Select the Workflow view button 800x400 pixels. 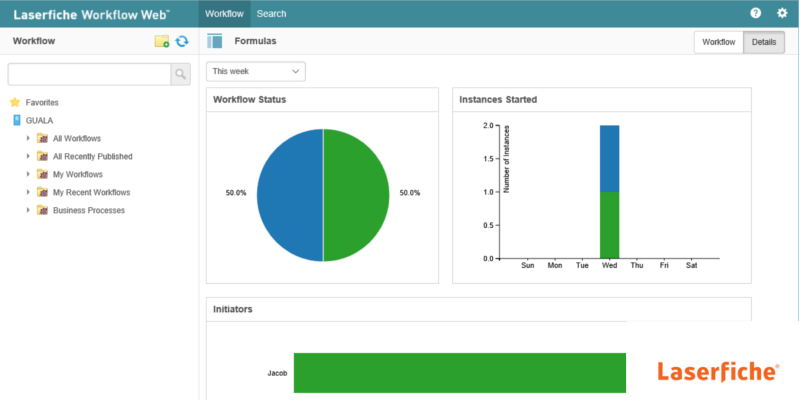pyautogui.click(x=719, y=42)
